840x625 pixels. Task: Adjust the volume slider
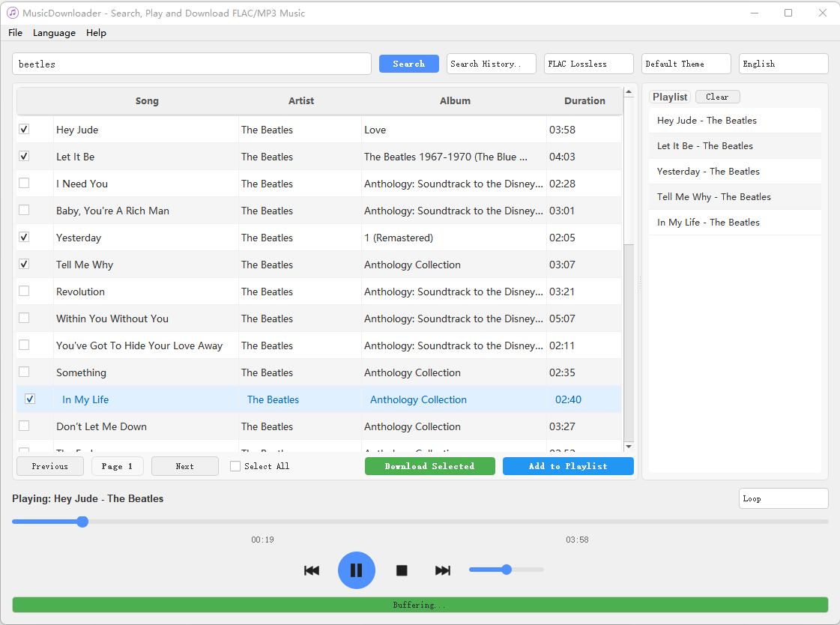point(506,570)
